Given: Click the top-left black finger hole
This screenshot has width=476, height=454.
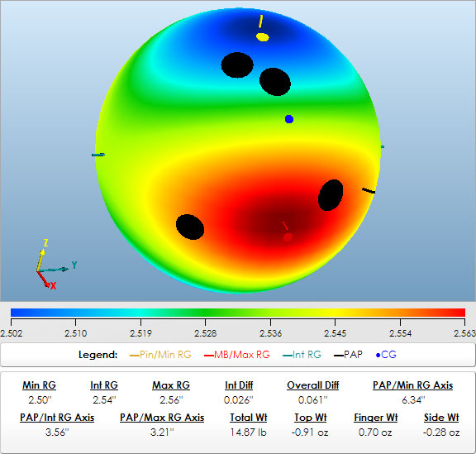Looking at the screenshot, I should click(237, 65).
